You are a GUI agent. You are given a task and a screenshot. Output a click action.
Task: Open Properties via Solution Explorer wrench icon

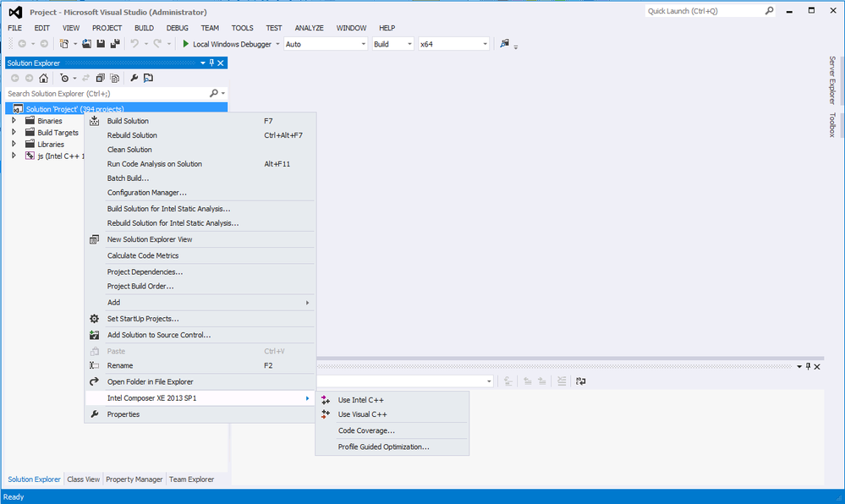[x=134, y=78]
